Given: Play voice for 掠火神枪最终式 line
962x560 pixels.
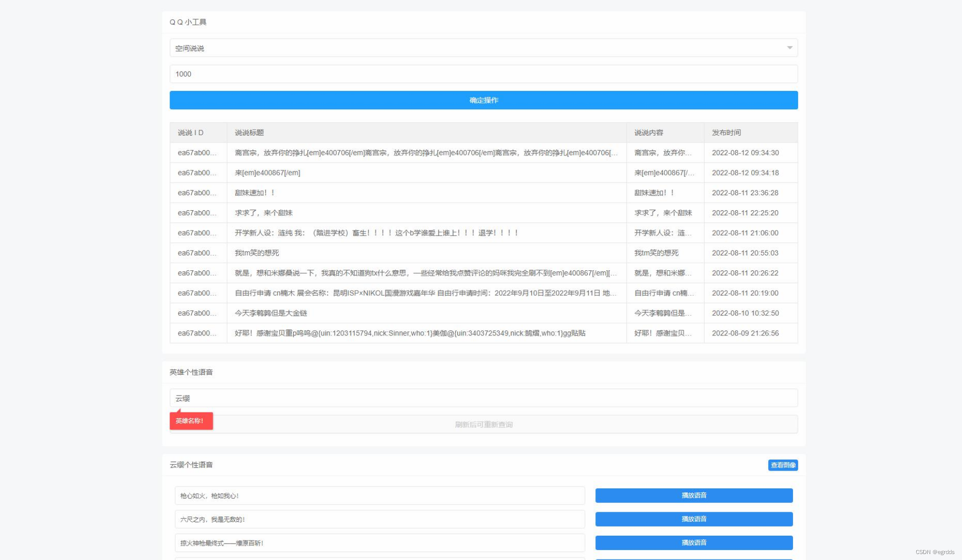Looking at the screenshot, I should [x=694, y=543].
